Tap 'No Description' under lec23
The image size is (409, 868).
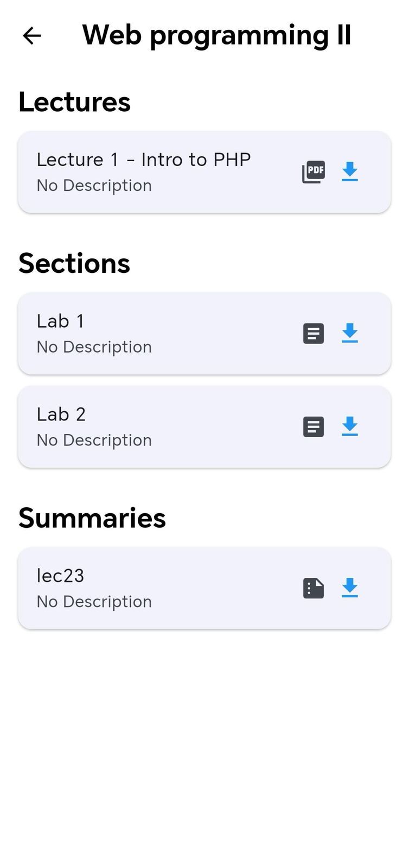click(x=94, y=601)
